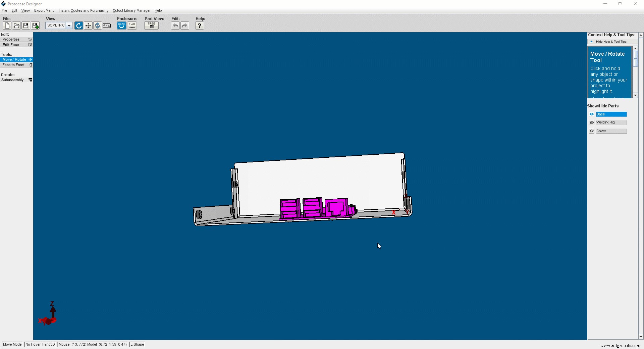
Task: Hide the Base part via eye icon
Action: point(592,114)
